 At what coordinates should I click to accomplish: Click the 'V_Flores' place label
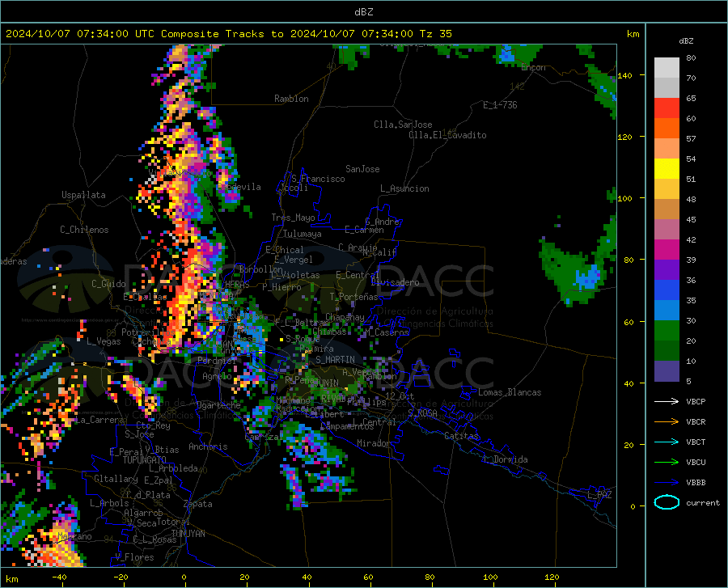(x=134, y=557)
